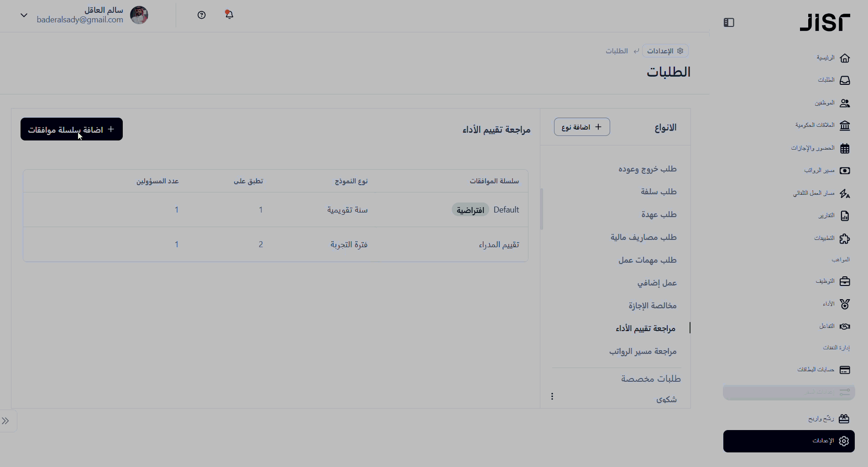Expand the user account dropdown arrow
Screen dimensions: 868x467
coord(24,15)
